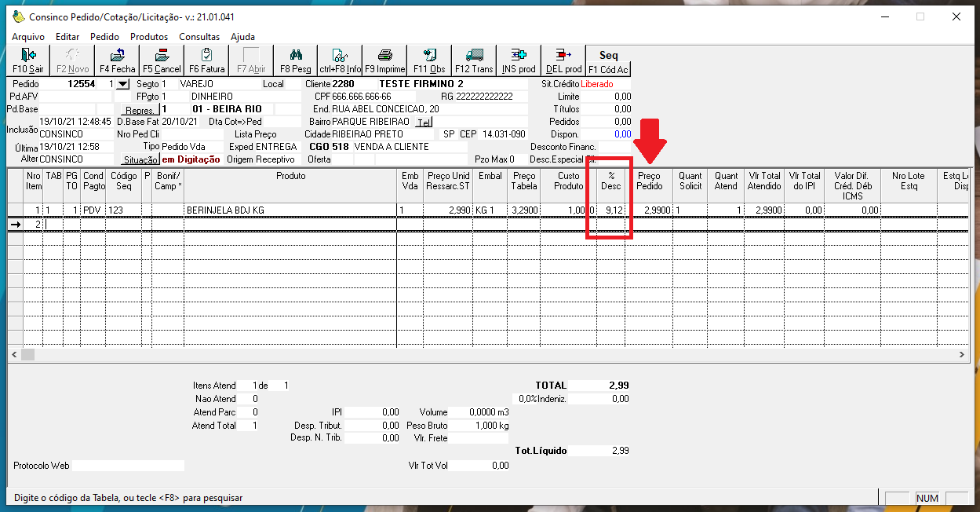
Task: Click the Consinco application title bar icon
Action: point(18,16)
